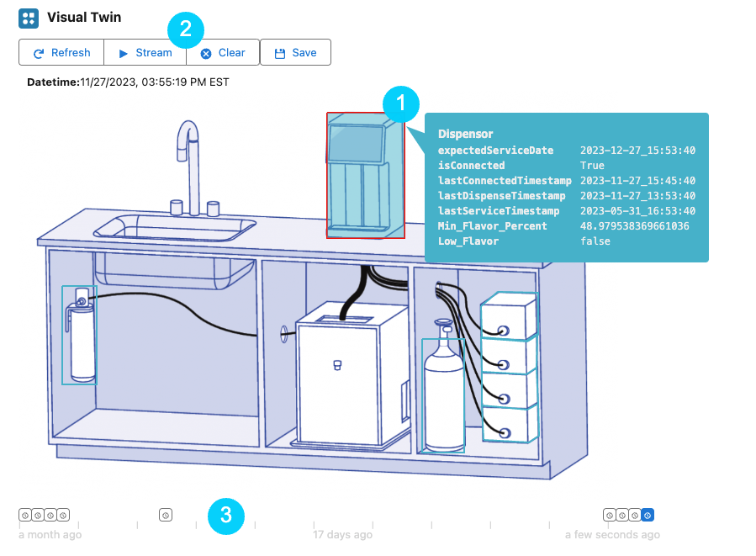Select the second flavor box from the top
The image size is (756, 556).
(509, 356)
